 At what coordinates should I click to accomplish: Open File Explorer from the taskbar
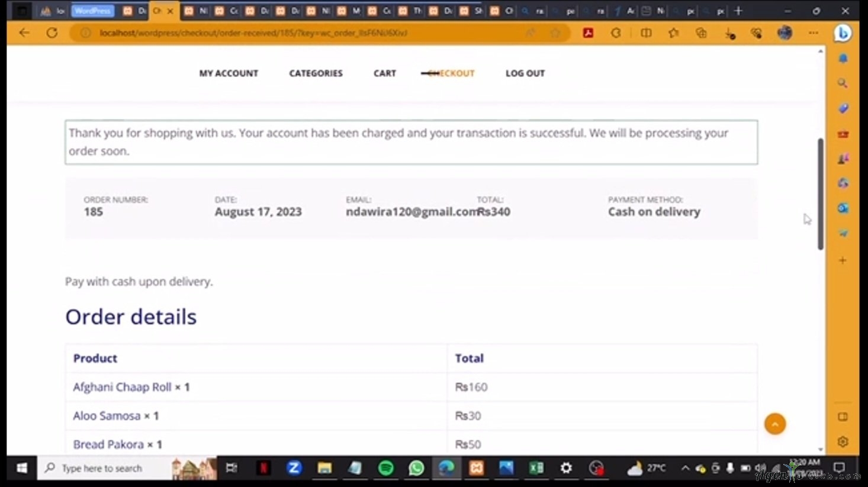324,468
